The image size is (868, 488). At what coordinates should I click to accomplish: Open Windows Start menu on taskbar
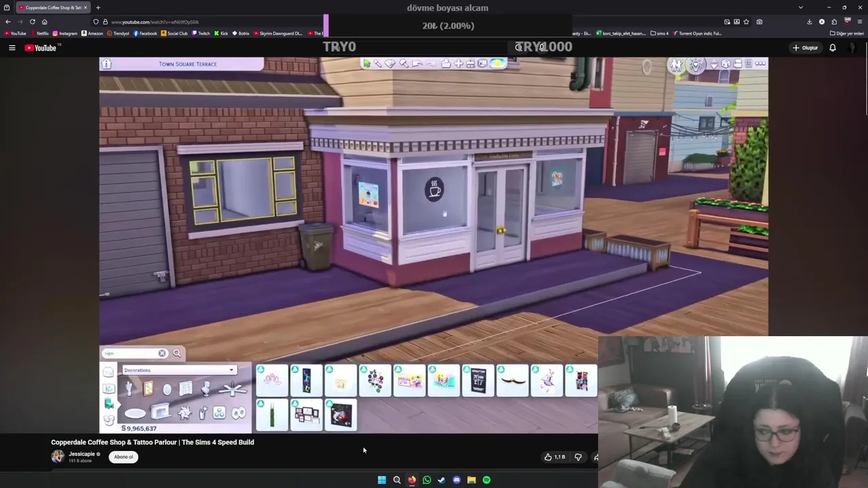[382, 480]
